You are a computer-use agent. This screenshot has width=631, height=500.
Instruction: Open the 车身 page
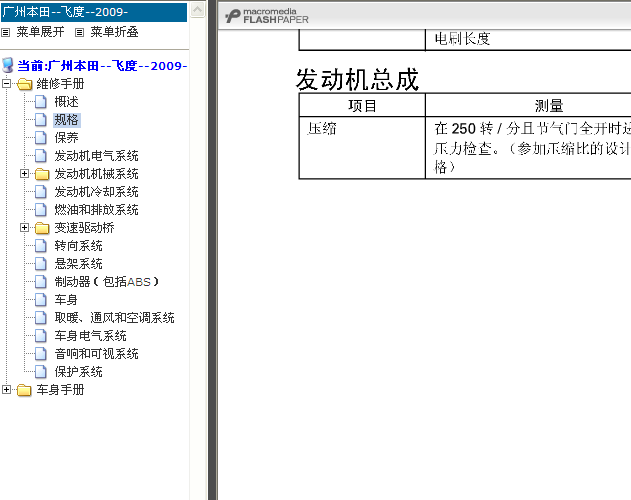pos(66,300)
